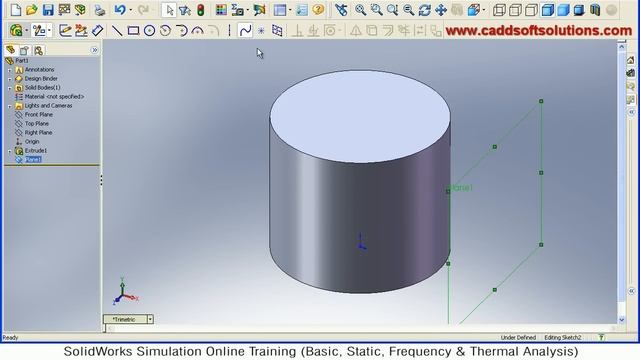Screen dimensions: 640x360
Task: Create a new document with New icon
Action: [16, 10]
